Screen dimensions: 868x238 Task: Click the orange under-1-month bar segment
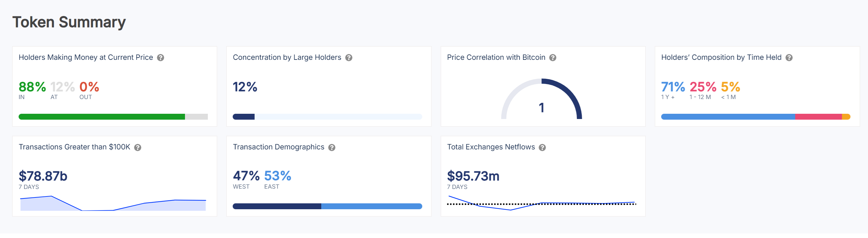pos(846,117)
